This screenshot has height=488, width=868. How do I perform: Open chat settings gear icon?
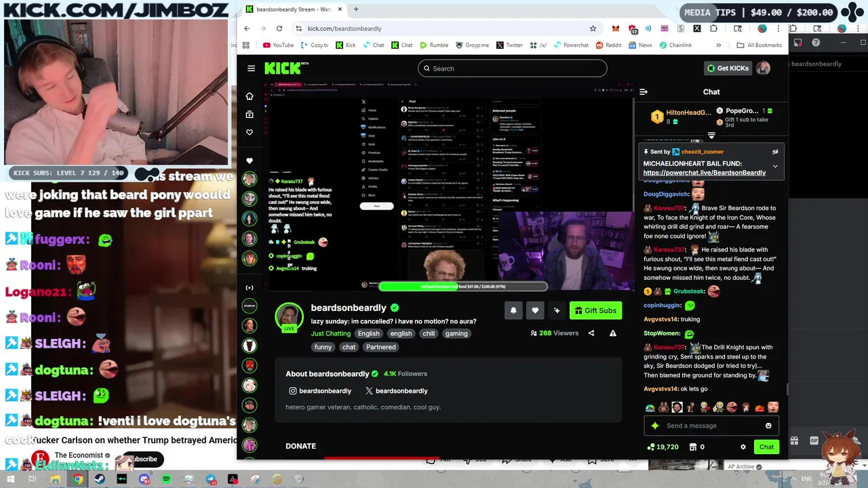[x=743, y=447]
